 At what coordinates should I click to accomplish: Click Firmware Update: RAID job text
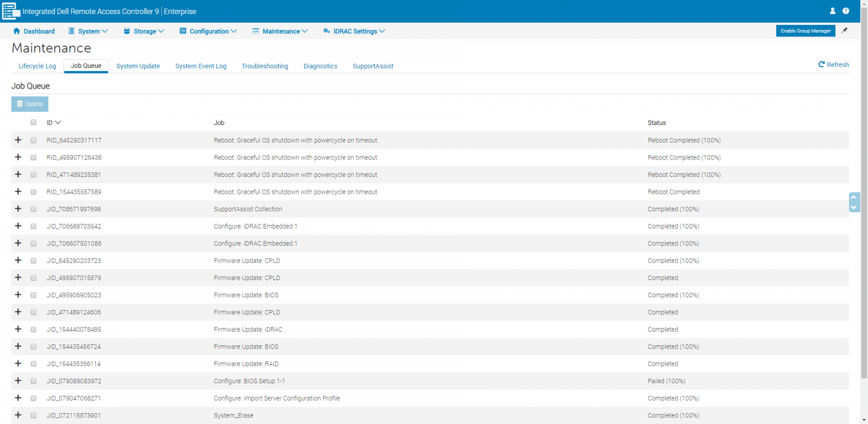tap(246, 364)
